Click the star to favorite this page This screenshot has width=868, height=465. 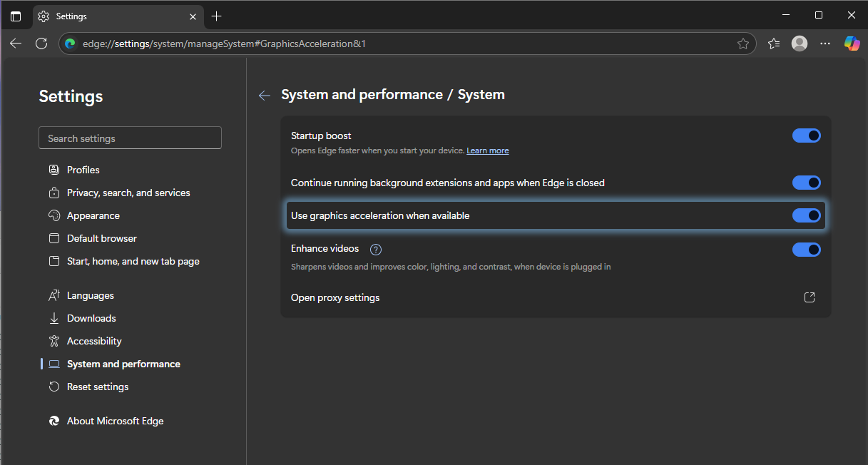click(x=743, y=44)
